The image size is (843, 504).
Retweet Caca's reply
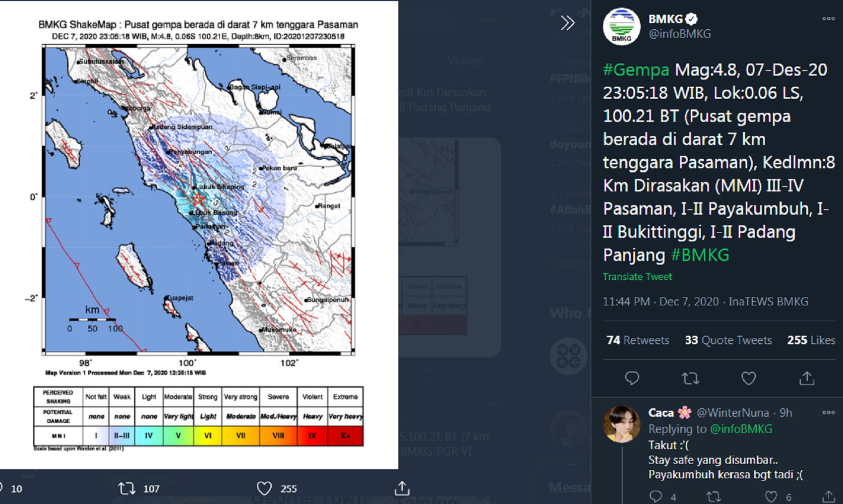coord(713,496)
